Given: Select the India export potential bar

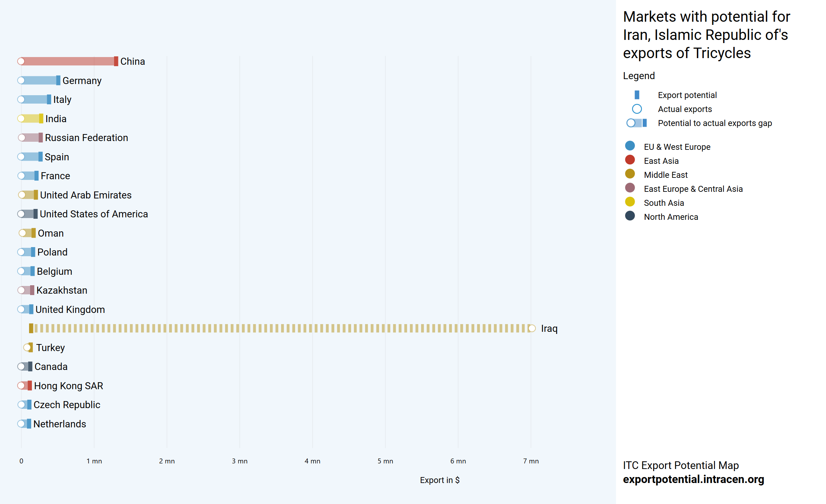Looking at the screenshot, I should pyautogui.click(x=31, y=119).
